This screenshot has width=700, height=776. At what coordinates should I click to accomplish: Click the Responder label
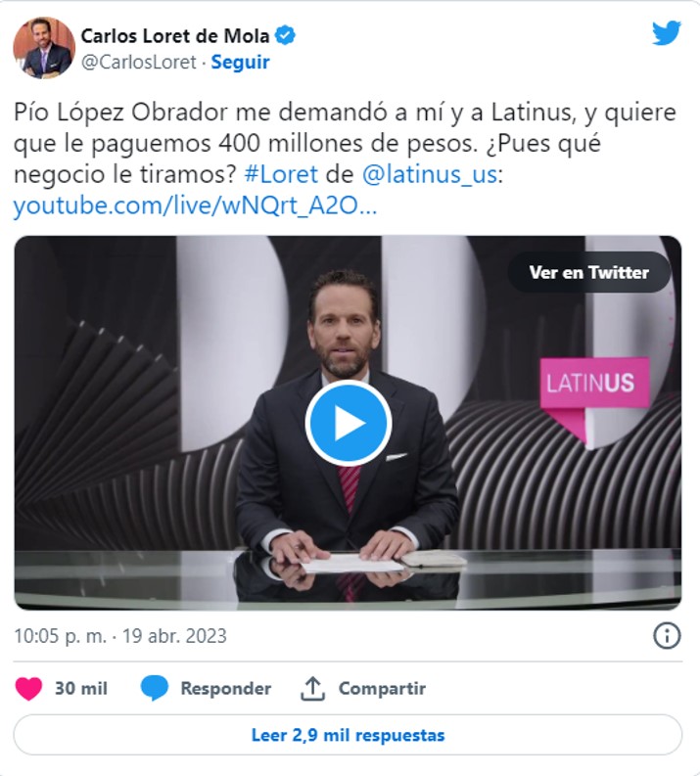coord(226,688)
